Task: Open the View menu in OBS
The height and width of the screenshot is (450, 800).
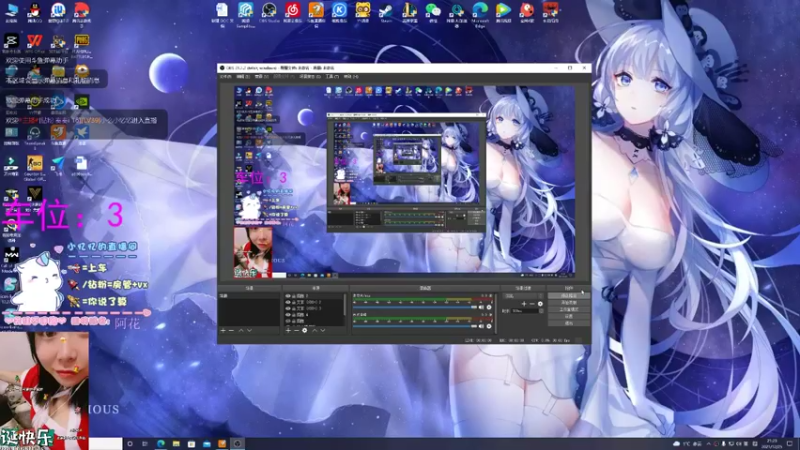Action: [x=261, y=77]
